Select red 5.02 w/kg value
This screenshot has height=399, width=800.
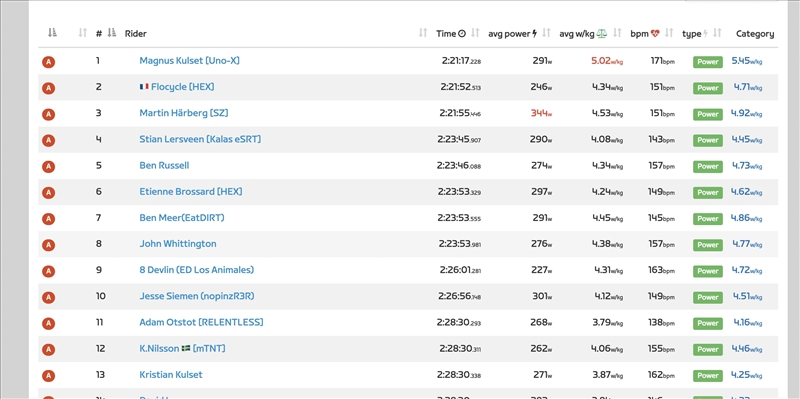click(607, 61)
